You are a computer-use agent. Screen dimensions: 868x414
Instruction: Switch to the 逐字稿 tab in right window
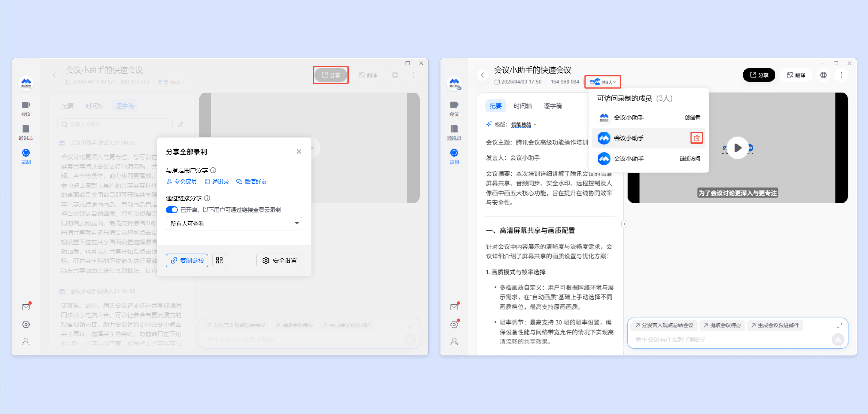pos(553,106)
